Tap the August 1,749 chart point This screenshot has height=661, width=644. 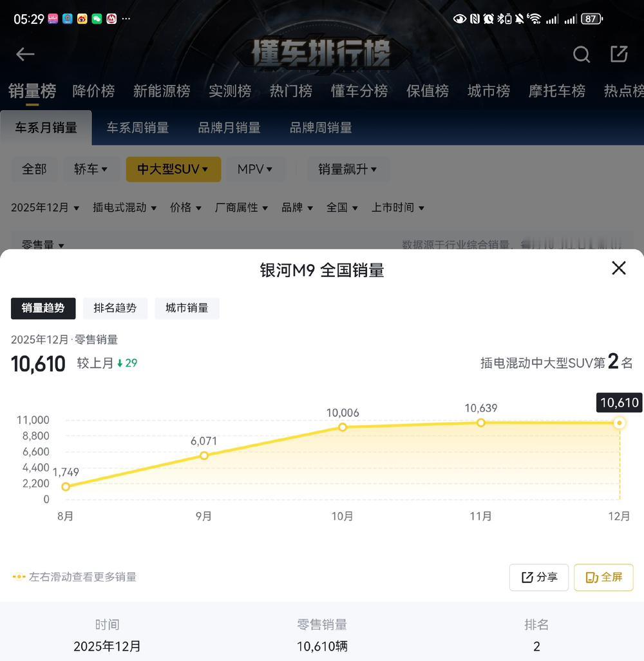pos(66,486)
